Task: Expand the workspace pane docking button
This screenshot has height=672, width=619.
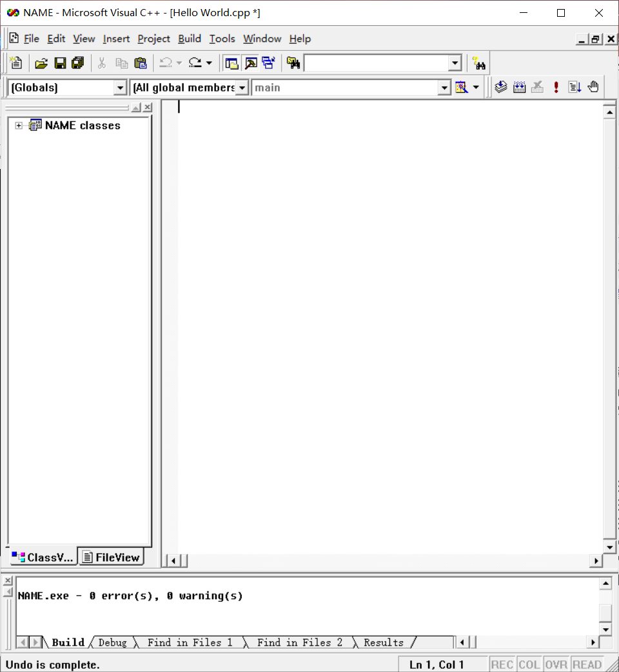Action: click(136, 107)
